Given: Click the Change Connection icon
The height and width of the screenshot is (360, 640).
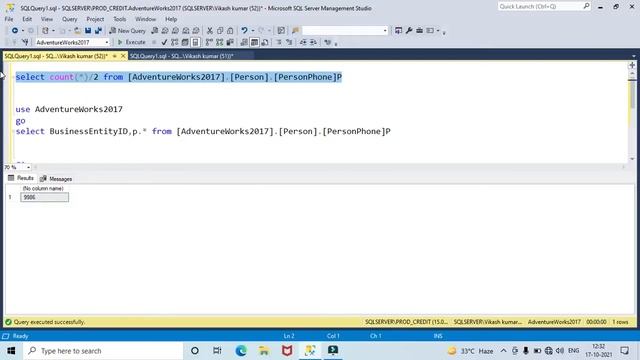Looking at the screenshot, I should [25, 42].
